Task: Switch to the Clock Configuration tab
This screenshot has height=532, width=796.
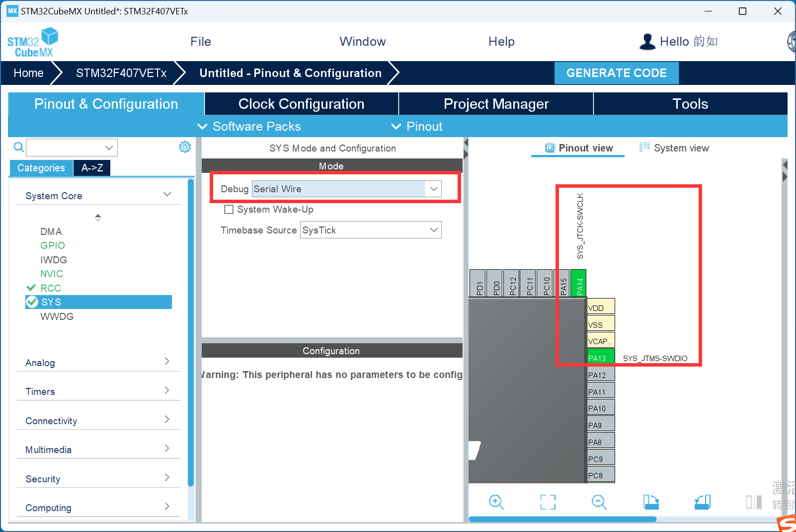Action: pos(301,104)
